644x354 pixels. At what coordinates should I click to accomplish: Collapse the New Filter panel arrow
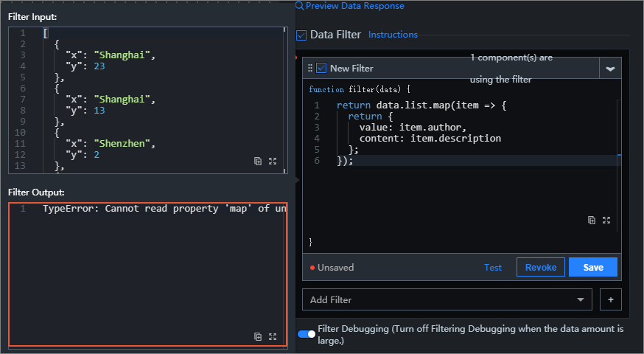pos(610,69)
